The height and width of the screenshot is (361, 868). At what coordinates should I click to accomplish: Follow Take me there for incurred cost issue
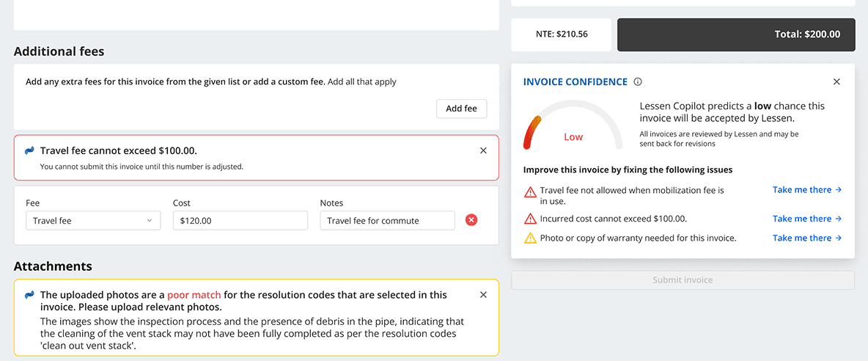coord(806,219)
